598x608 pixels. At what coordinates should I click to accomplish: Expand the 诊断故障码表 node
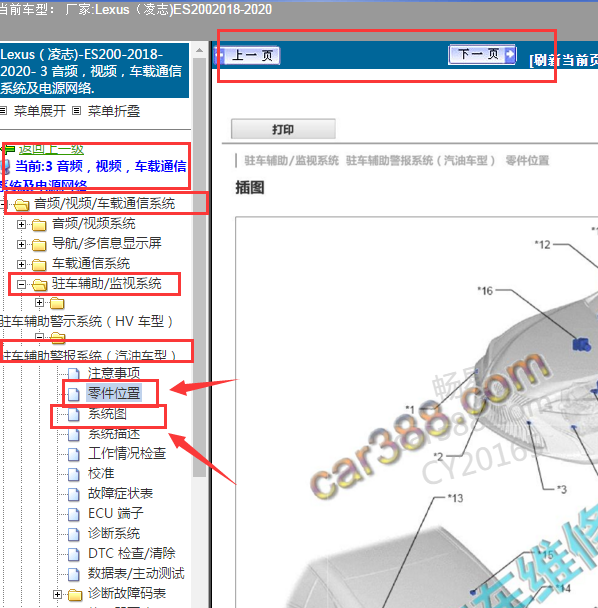click(57, 594)
